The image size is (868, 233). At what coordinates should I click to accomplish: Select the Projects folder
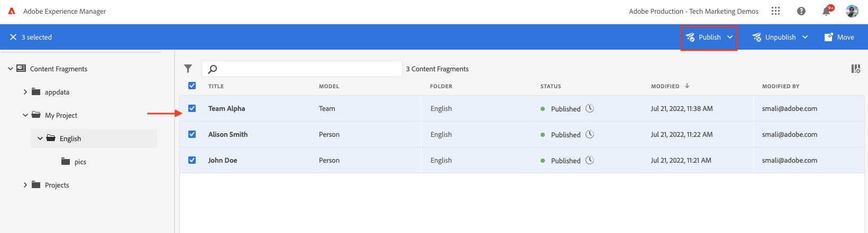57,185
